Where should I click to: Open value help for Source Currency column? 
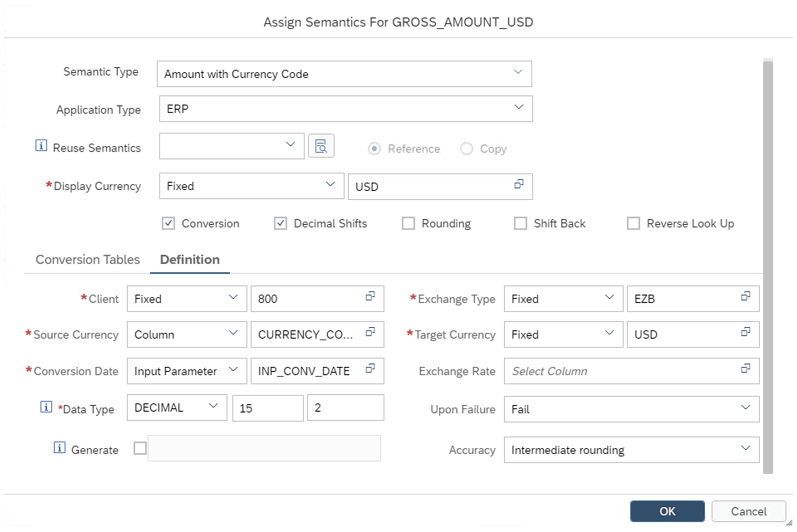click(x=370, y=332)
